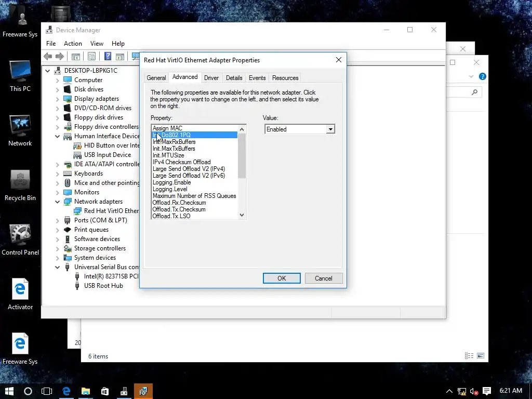Open the Network desktop icon
The height and width of the screenshot is (399, 532).
pyautogui.click(x=20, y=130)
